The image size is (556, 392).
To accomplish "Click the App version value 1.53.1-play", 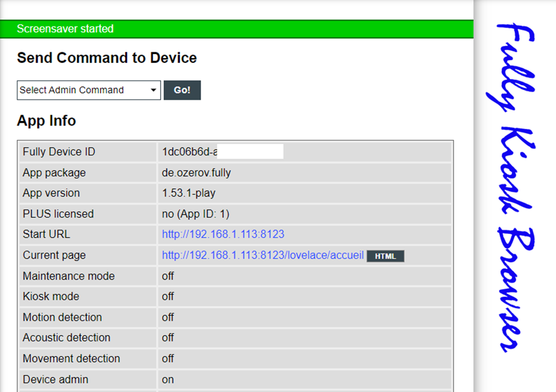I will coord(189,193).
